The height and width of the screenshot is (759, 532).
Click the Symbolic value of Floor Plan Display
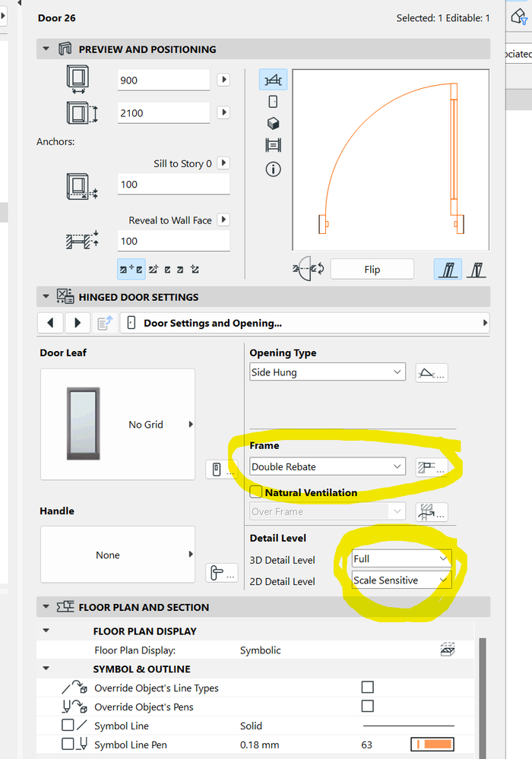(x=261, y=650)
